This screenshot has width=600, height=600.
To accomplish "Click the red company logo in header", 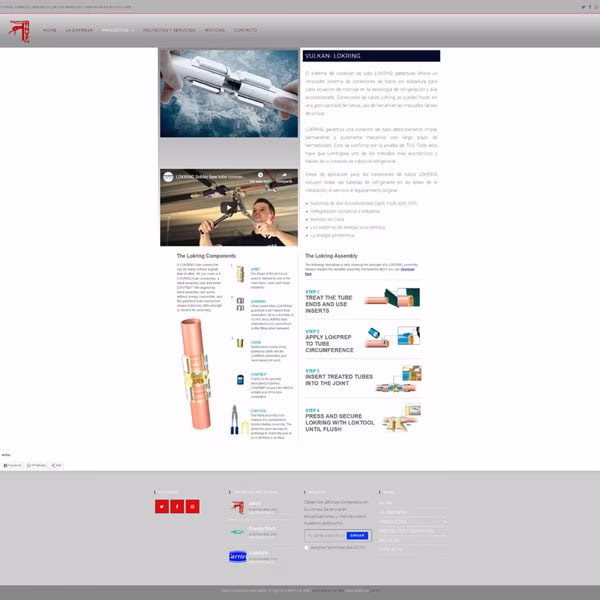I will click(x=19, y=31).
